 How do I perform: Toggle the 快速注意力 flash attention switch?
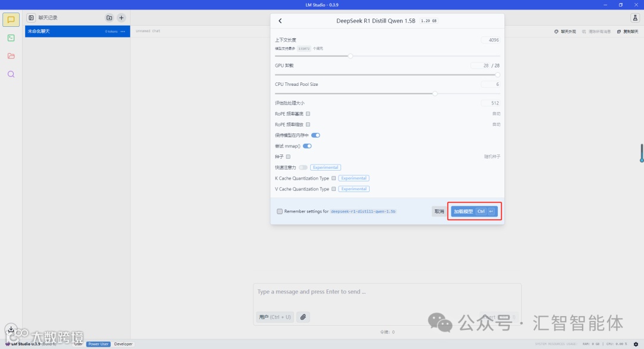(x=303, y=167)
